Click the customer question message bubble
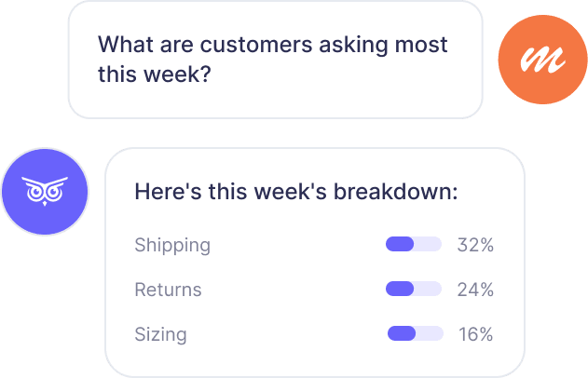 click(275, 60)
